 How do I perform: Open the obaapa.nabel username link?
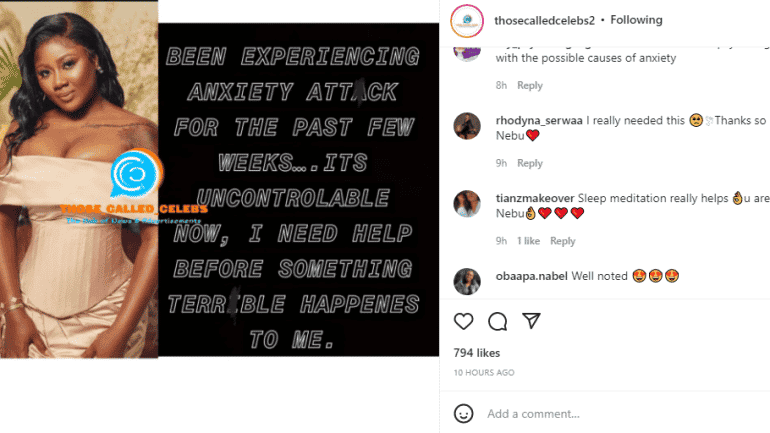531,276
